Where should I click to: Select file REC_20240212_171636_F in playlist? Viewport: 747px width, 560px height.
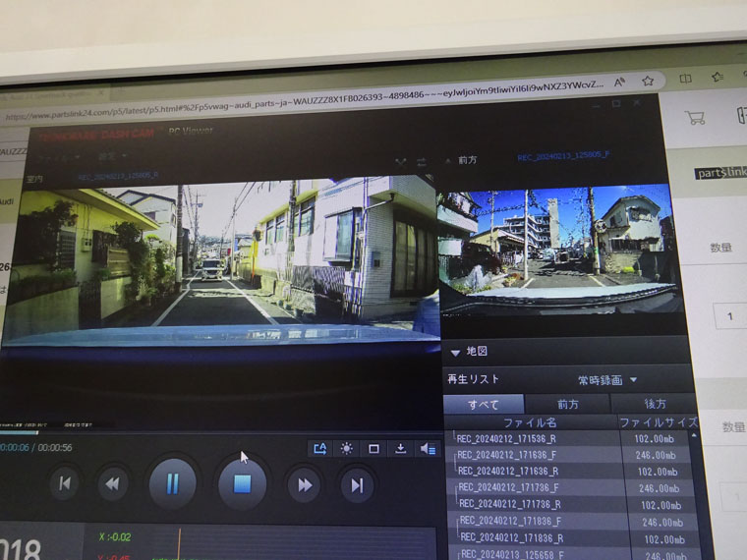coord(507,454)
